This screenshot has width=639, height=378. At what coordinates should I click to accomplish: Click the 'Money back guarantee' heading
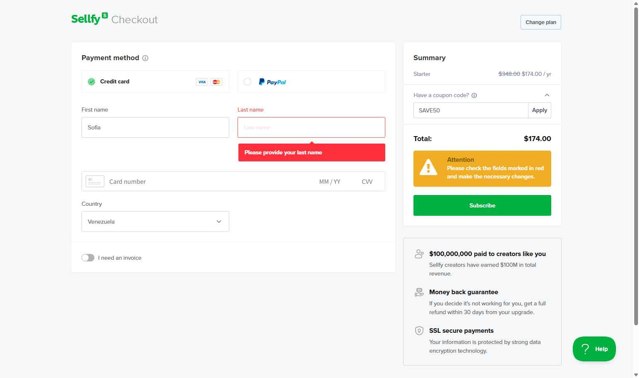coord(463,292)
